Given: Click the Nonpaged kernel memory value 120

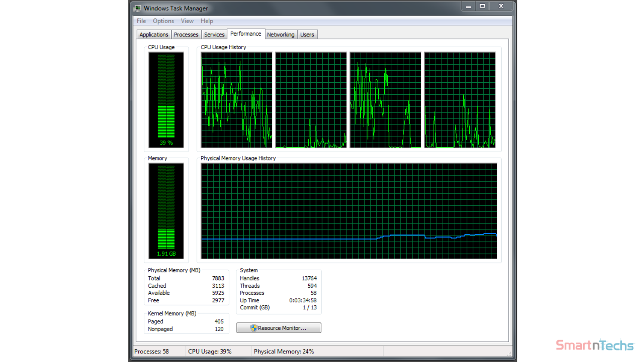Looking at the screenshot, I should (x=219, y=329).
